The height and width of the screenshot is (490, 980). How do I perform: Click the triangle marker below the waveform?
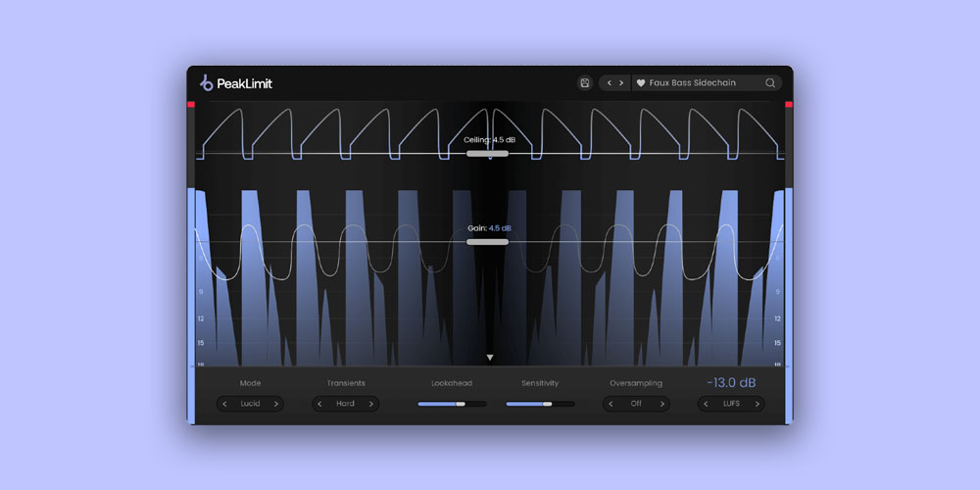(x=490, y=358)
